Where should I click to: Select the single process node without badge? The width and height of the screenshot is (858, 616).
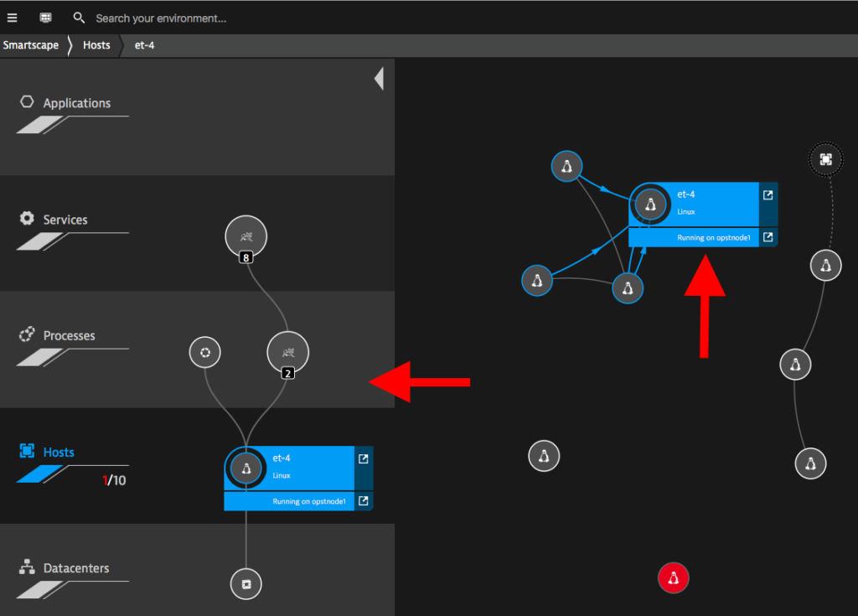[205, 352]
